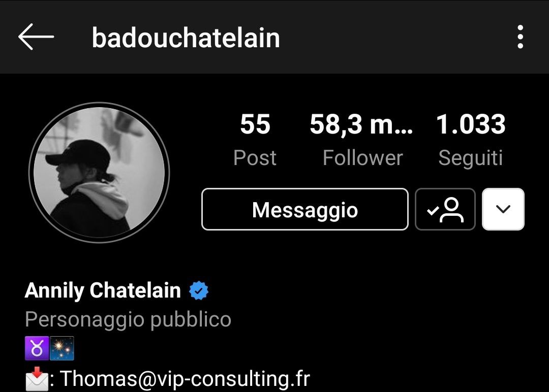Tap the Post label text

pos(255,158)
